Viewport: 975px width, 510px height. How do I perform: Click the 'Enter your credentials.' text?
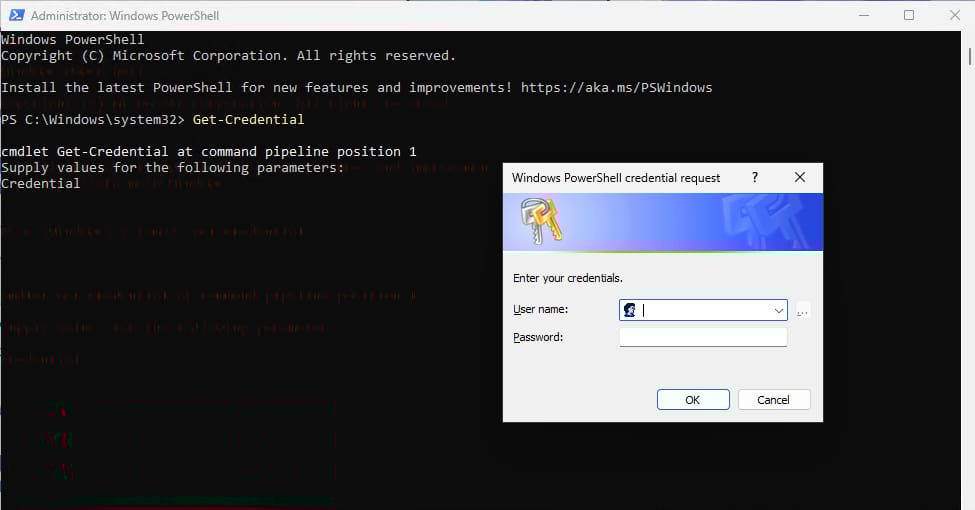567,278
